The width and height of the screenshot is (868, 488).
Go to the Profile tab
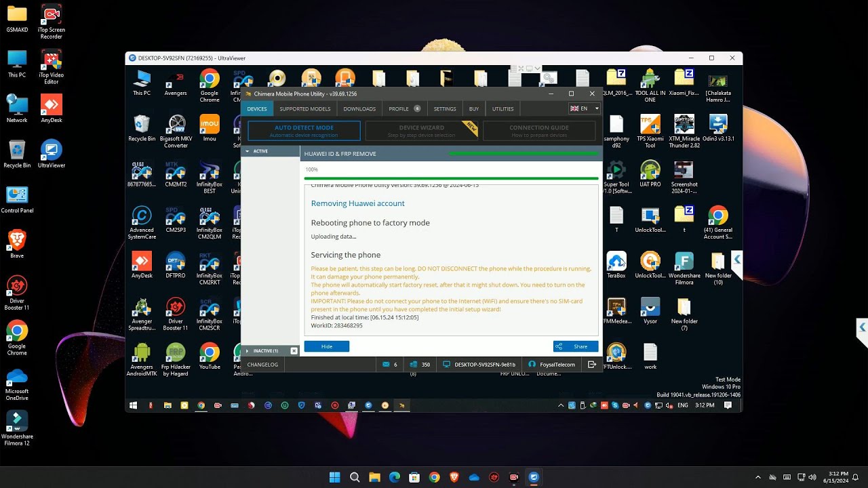click(404, 108)
